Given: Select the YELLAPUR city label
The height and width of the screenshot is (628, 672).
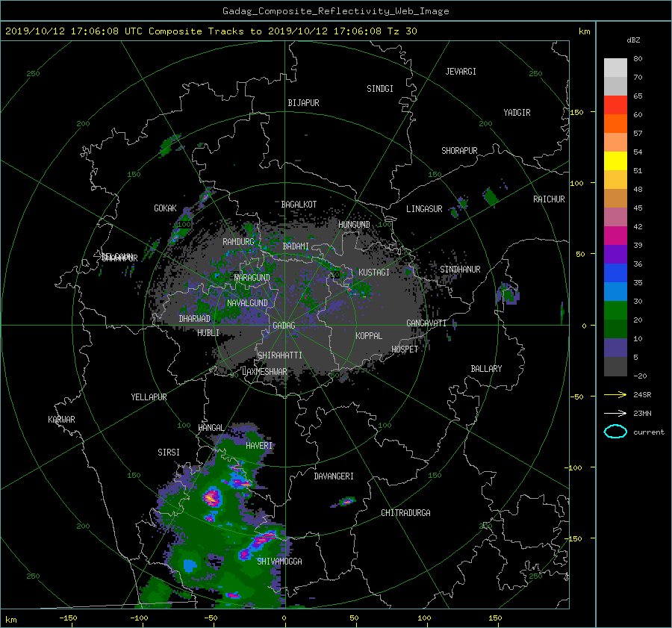Looking at the screenshot, I should pyautogui.click(x=149, y=397).
